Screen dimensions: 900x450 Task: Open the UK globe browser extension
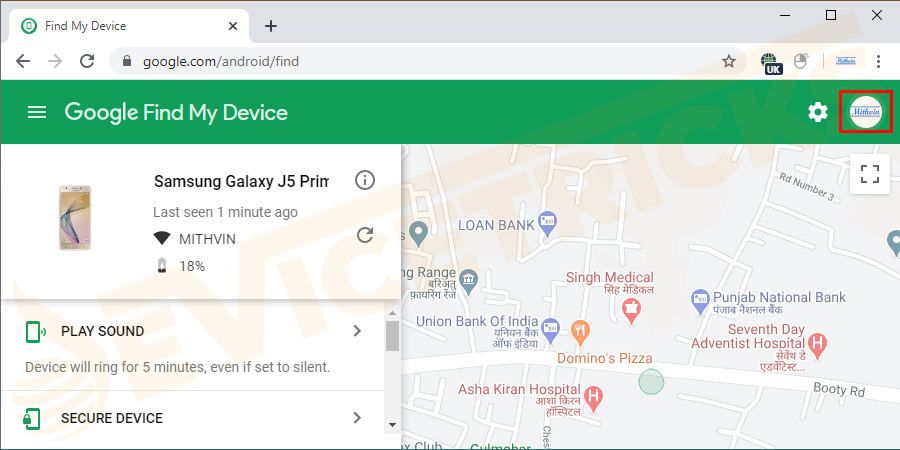[x=771, y=63]
